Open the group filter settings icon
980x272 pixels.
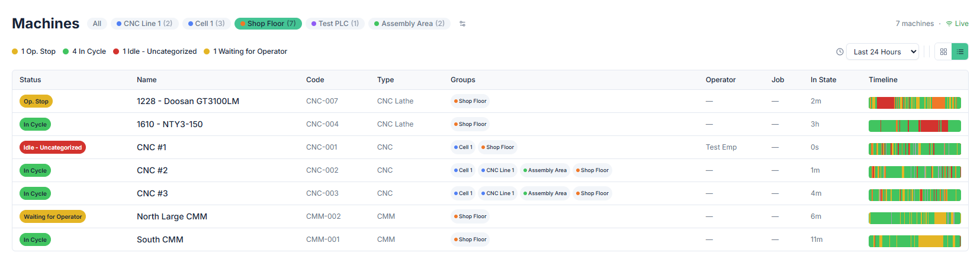pos(462,24)
